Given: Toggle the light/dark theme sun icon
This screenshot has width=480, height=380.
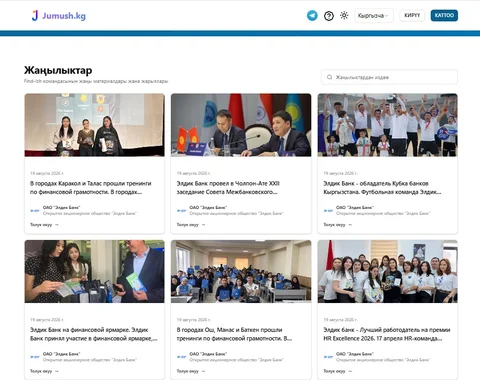Looking at the screenshot, I should pos(344,15).
